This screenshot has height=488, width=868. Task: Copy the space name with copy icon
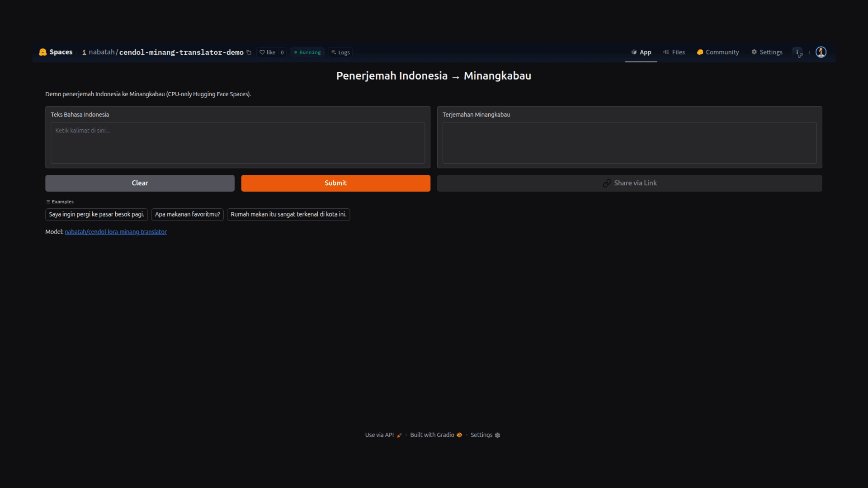249,52
